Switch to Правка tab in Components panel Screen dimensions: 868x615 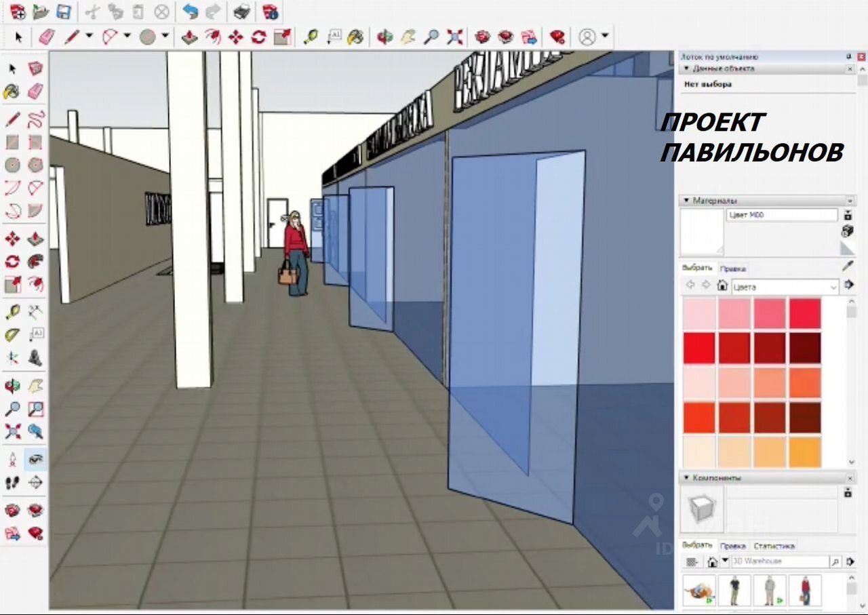[x=733, y=546]
